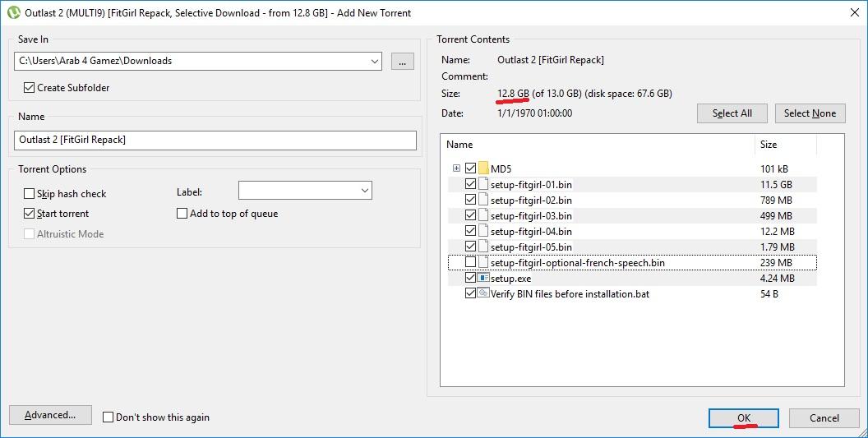Click Select None button
Image resolution: width=868 pixels, height=438 pixels.
click(x=810, y=113)
